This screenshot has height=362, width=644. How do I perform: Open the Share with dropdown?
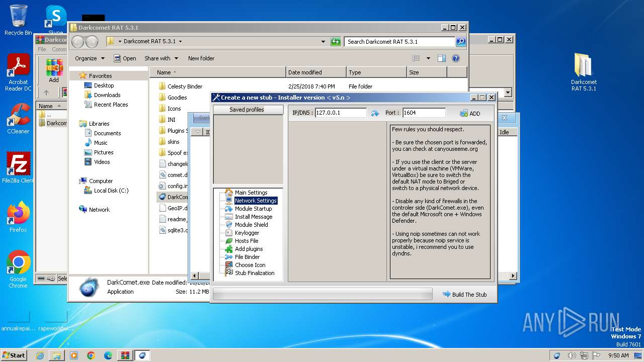click(x=161, y=58)
